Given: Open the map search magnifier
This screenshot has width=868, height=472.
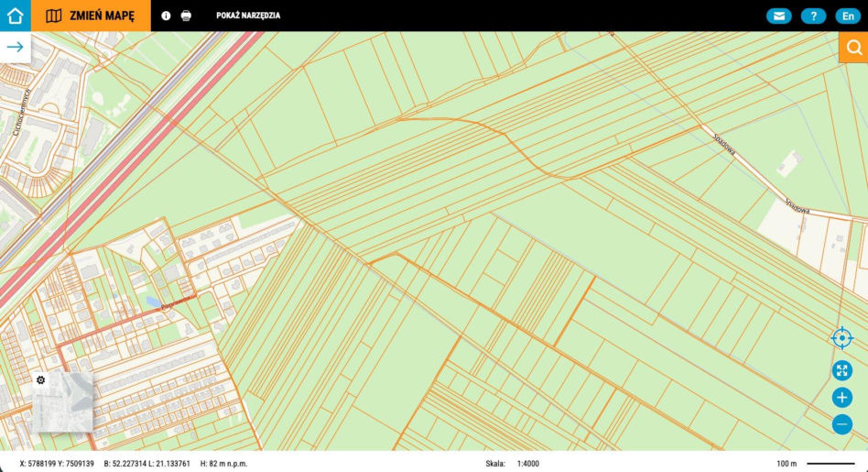Looking at the screenshot, I should 853,48.
